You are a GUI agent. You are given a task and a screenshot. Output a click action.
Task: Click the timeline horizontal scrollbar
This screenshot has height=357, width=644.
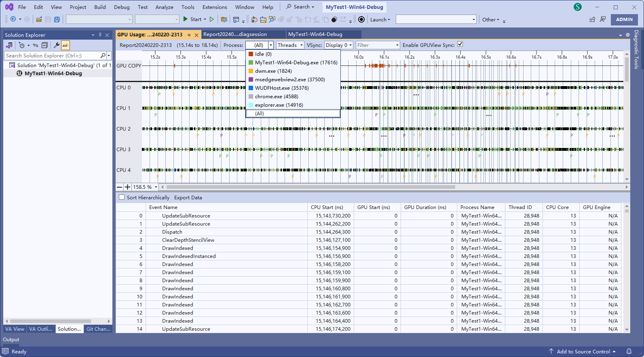click(310, 187)
